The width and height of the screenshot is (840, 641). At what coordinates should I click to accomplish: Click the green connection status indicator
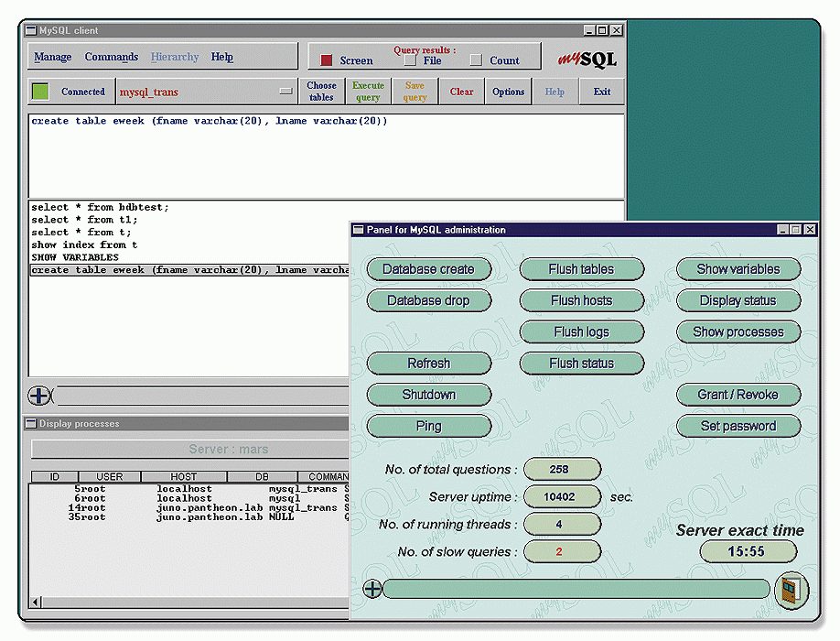click(40, 92)
